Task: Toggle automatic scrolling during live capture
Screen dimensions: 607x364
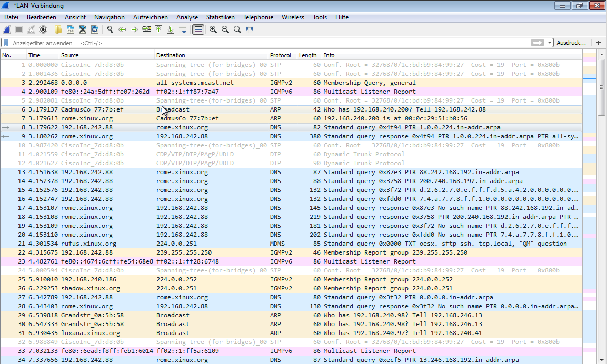Action: pyautogui.click(x=183, y=29)
